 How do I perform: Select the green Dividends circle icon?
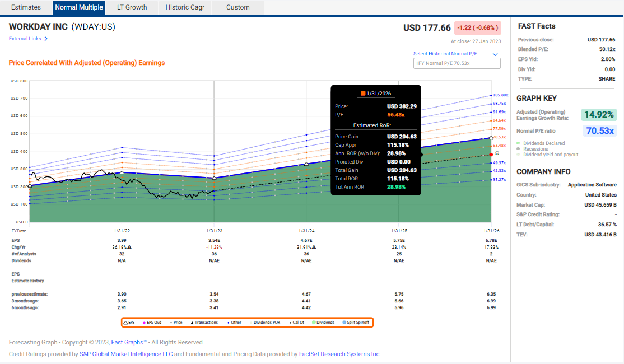point(314,322)
